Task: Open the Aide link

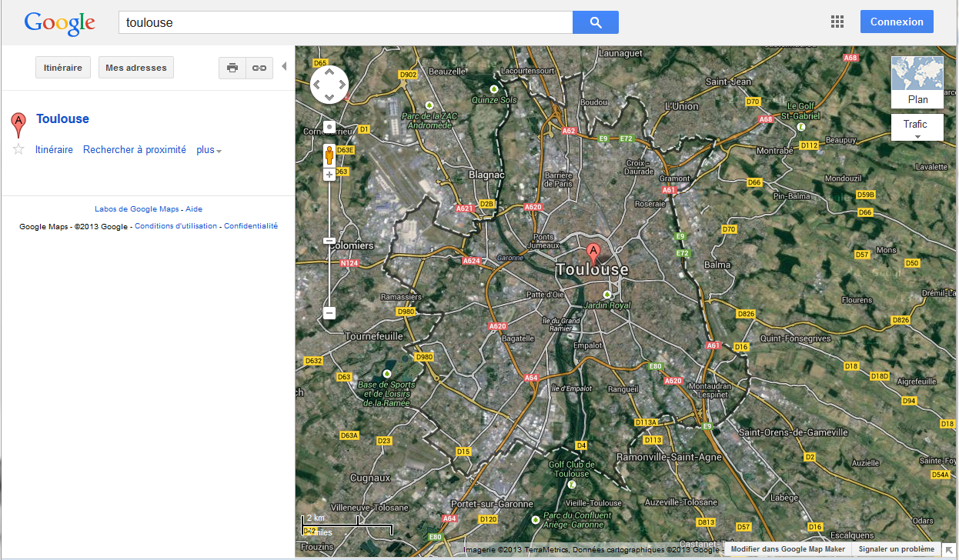Action: (x=194, y=209)
